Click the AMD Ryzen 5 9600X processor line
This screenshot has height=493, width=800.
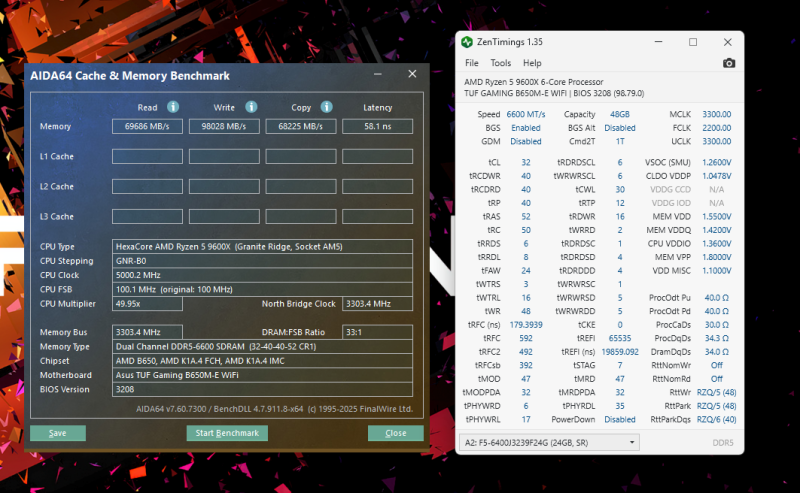pyautogui.click(x=534, y=82)
